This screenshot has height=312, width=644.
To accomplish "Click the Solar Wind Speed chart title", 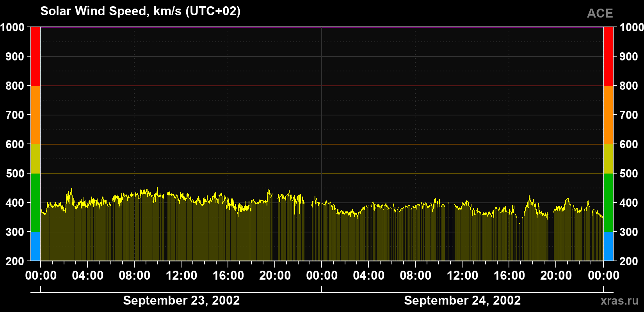I will tap(141, 11).
